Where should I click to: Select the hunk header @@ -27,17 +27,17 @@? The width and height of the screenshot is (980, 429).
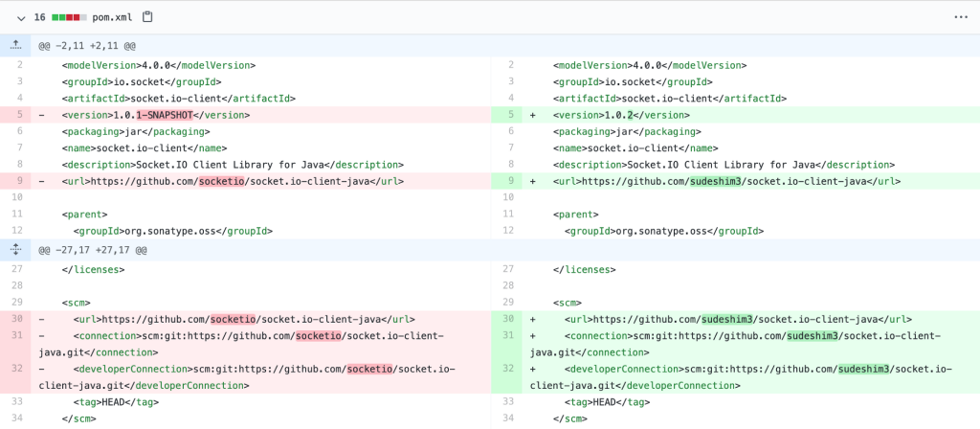point(92,250)
